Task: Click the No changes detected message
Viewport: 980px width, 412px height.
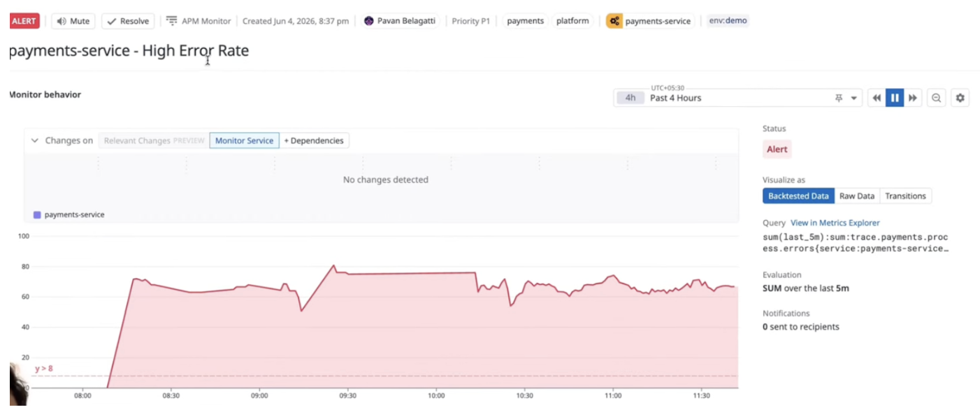Action: (x=385, y=179)
